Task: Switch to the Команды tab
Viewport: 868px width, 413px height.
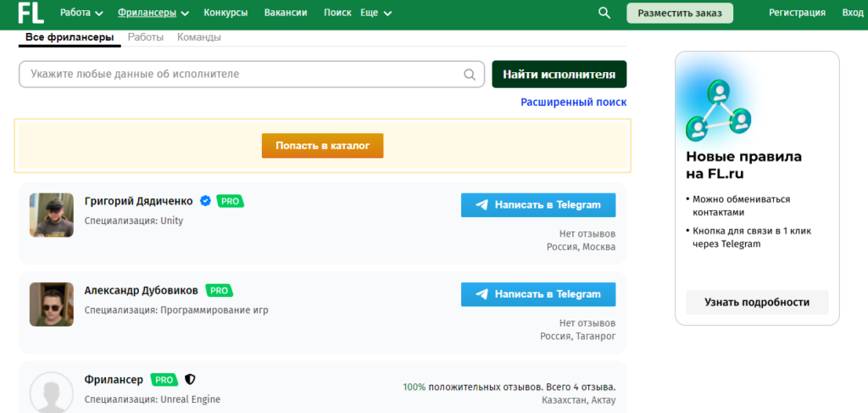Action: pyautogui.click(x=199, y=37)
